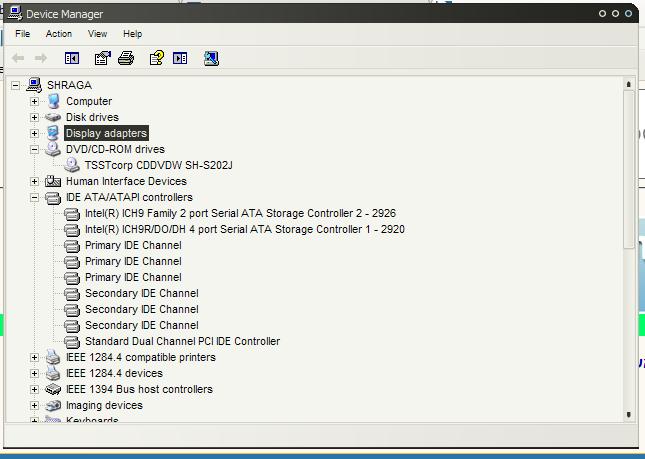Click the Action Pane toolbar icon
Screen dimensions: 645x459
pyautogui.click(x=180, y=59)
